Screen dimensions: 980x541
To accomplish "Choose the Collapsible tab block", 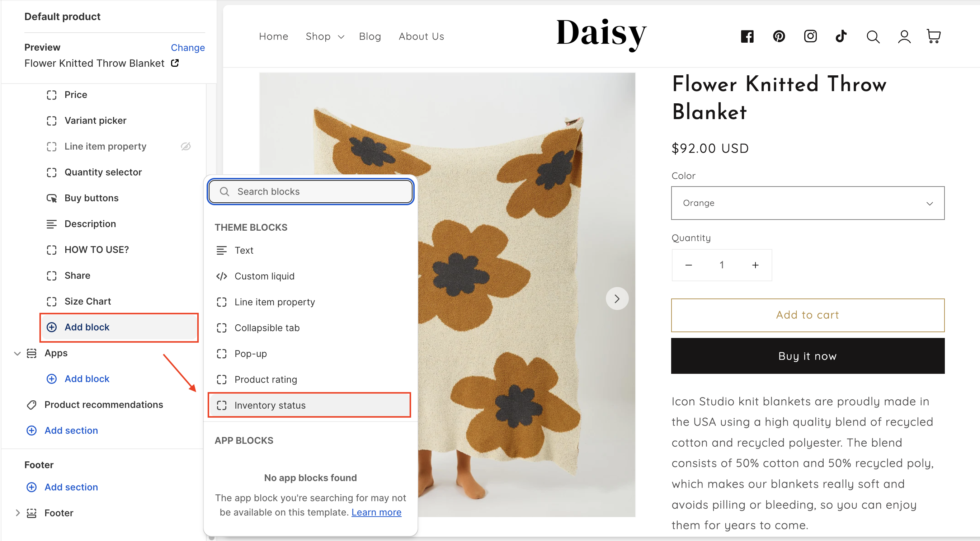I will (267, 328).
